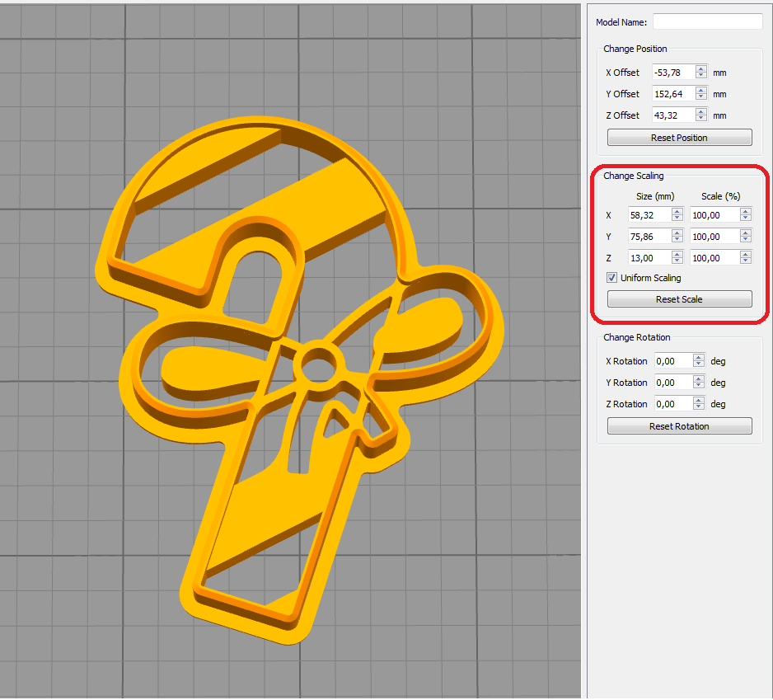773x700 pixels.
Task: Click the Y Offset value field
Action: [673, 94]
